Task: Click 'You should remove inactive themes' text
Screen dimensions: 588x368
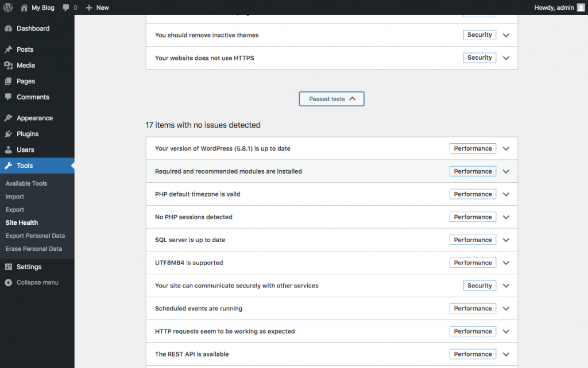Action: click(207, 35)
